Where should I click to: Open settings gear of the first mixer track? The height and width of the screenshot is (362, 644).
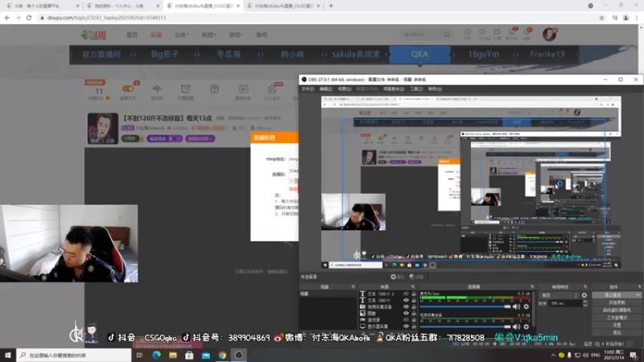tap(526, 306)
